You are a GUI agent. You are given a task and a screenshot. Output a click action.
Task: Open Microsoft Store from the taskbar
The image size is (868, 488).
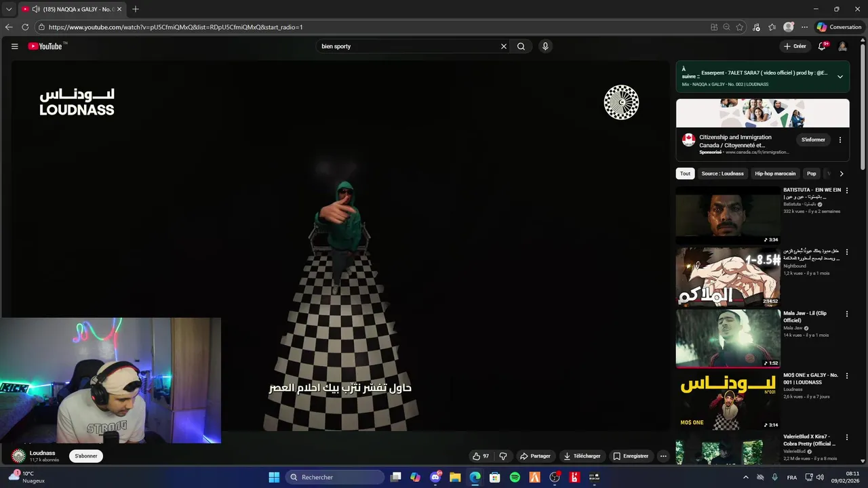495,477
